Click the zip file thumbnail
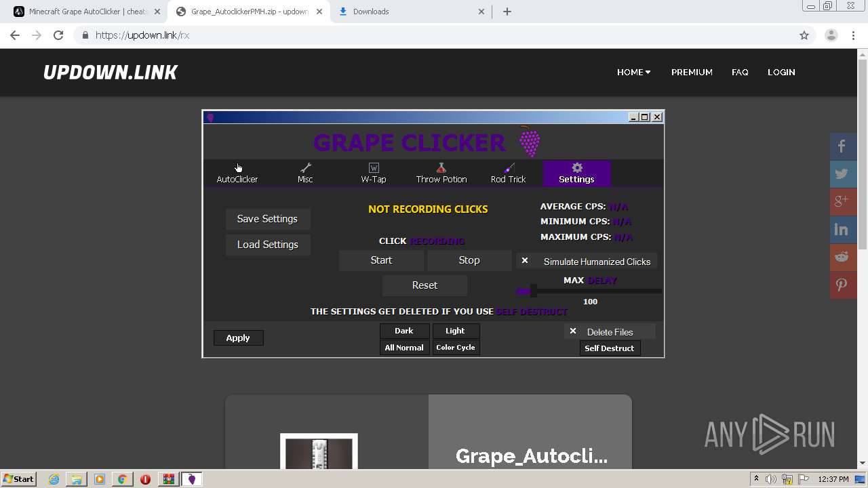Screen dimensions: 868x488 319,451
